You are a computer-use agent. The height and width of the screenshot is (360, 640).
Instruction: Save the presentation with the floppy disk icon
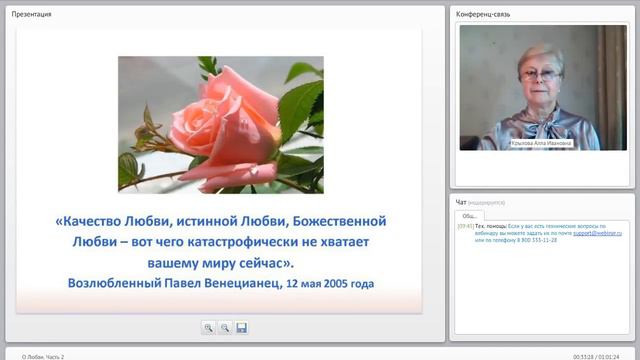coord(242,328)
